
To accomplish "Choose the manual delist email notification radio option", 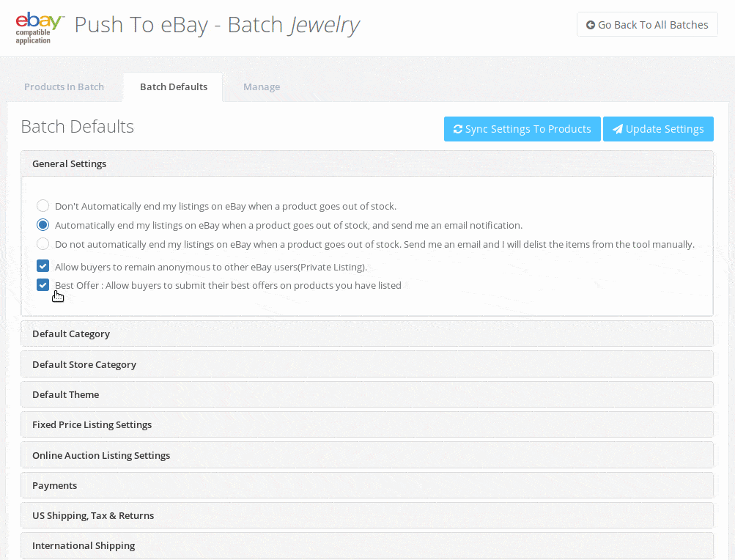I will click(43, 244).
